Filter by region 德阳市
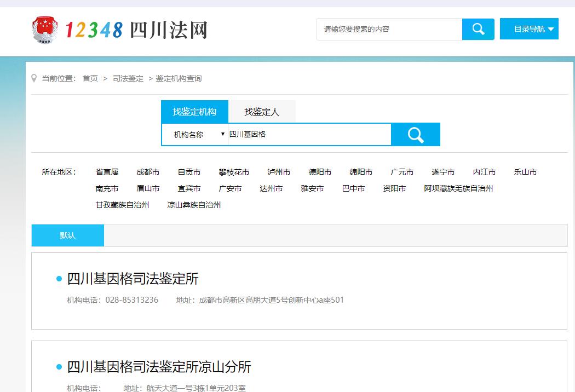The width and height of the screenshot is (575, 392). coord(320,172)
